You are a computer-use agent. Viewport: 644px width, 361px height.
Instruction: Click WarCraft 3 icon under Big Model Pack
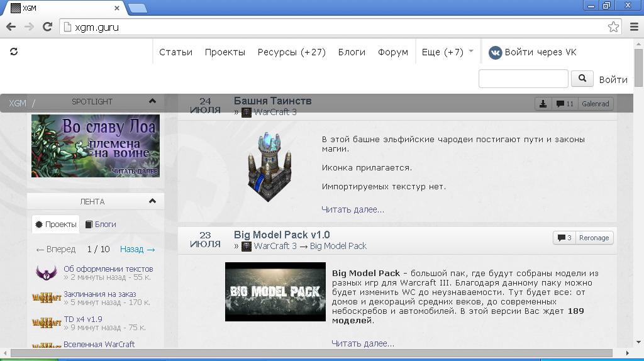pyautogui.click(x=247, y=246)
